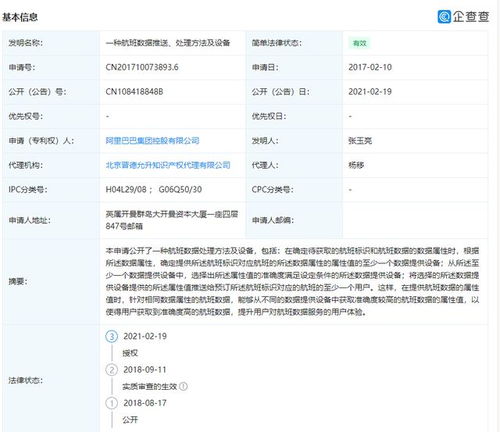Click the CPC分类号 field label
Image resolution: width=500 pixels, height=432 pixels.
273,190
